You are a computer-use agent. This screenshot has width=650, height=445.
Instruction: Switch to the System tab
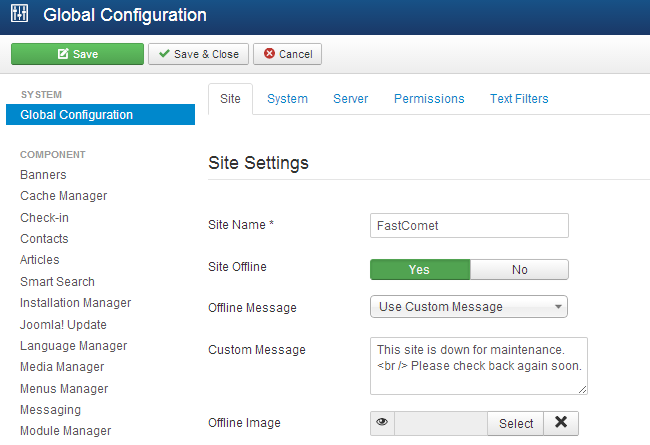pyautogui.click(x=287, y=99)
